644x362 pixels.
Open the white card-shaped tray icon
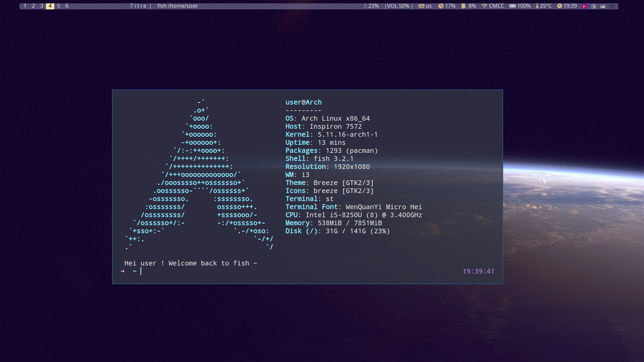click(x=603, y=6)
